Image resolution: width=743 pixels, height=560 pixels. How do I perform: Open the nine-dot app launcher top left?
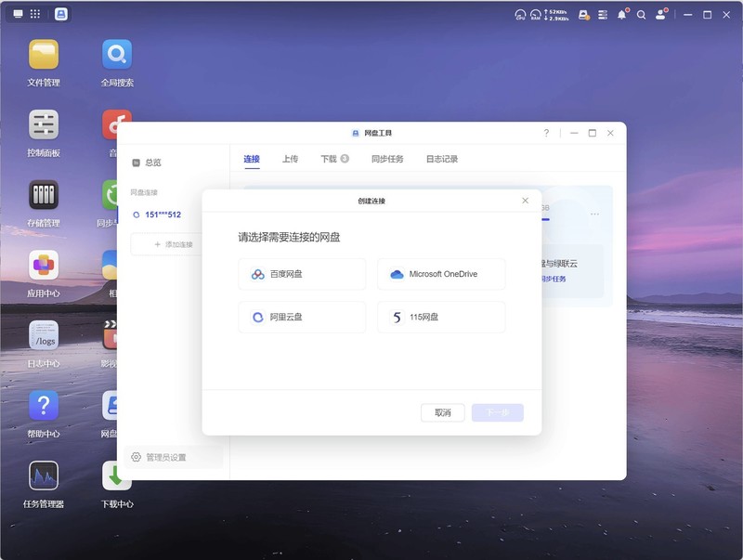click(34, 12)
